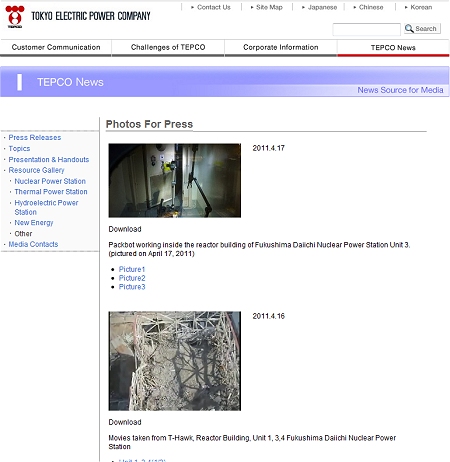450x462 pixels.
Task: Open Presentation & Handouts in sidebar
Action: (x=49, y=159)
